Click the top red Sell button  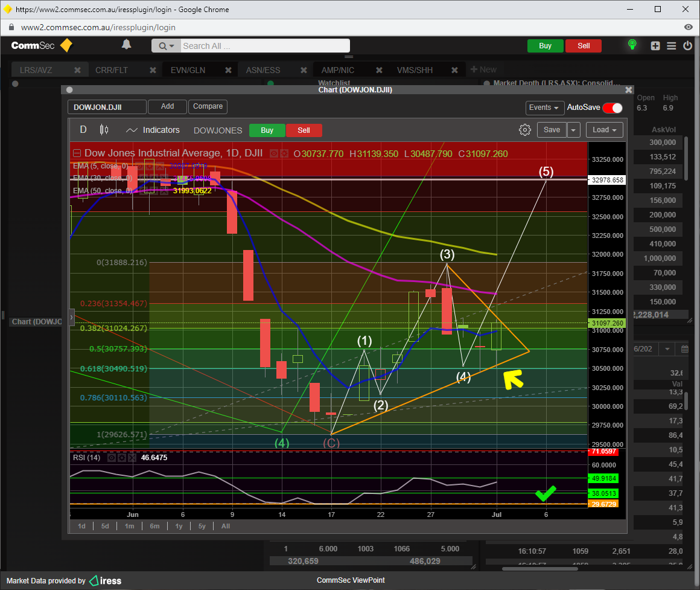coord(584,46)
